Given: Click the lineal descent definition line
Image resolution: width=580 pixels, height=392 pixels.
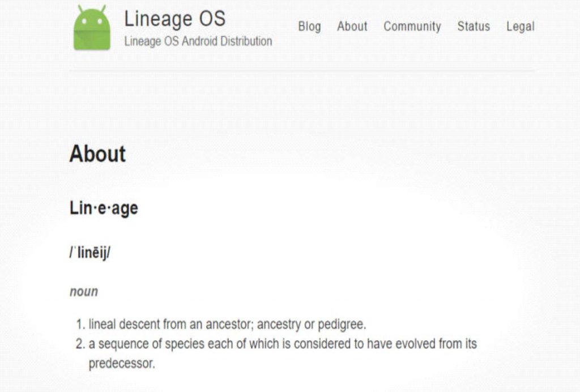Looking at the screenshot, I should 227,325.
